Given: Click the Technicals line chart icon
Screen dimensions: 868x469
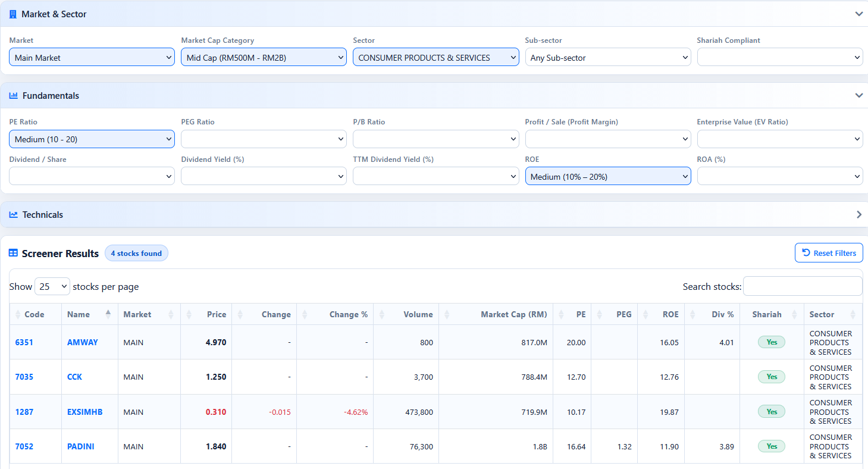Looking at the screenshot, I should pyautogui.click(x=12, y=214).
